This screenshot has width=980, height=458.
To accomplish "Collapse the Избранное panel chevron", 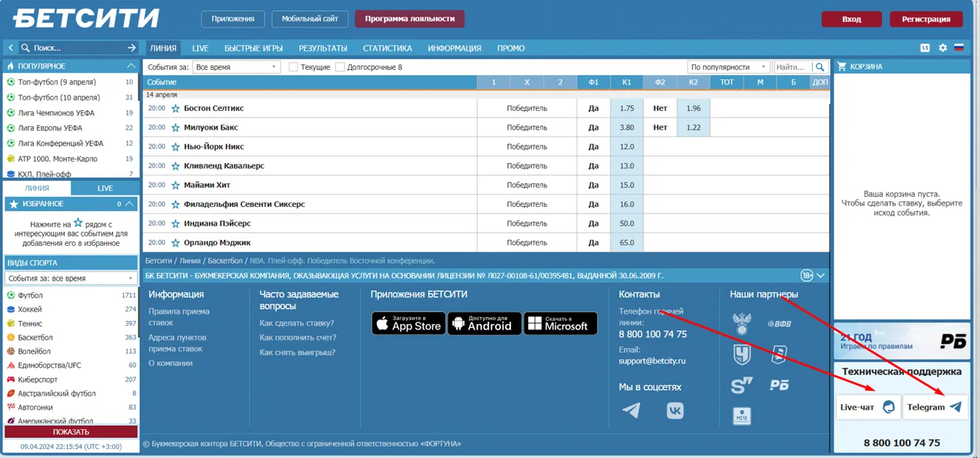I will [x=130, y=204].
